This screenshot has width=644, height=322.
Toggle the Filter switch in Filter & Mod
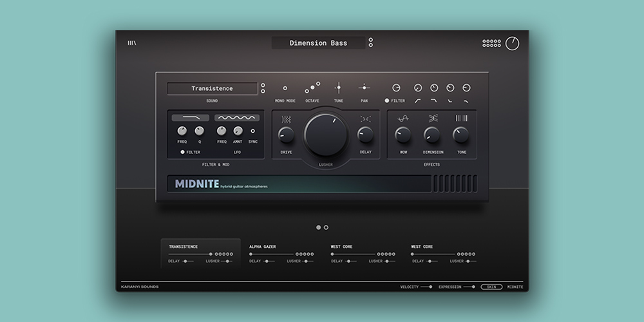click(x=183, y=152)
